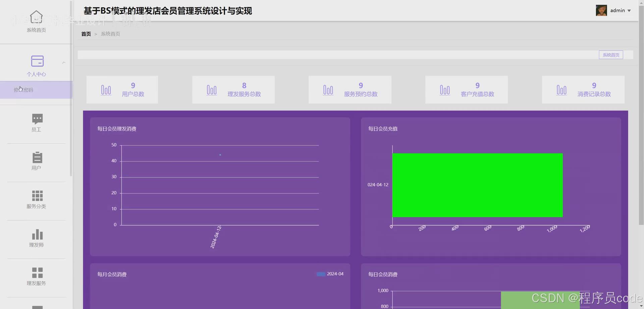Collapse the 个人中心 sidebar section chevron
This screenshot has width=644, height=309.
pyautogui.click(x=63, y=62)
